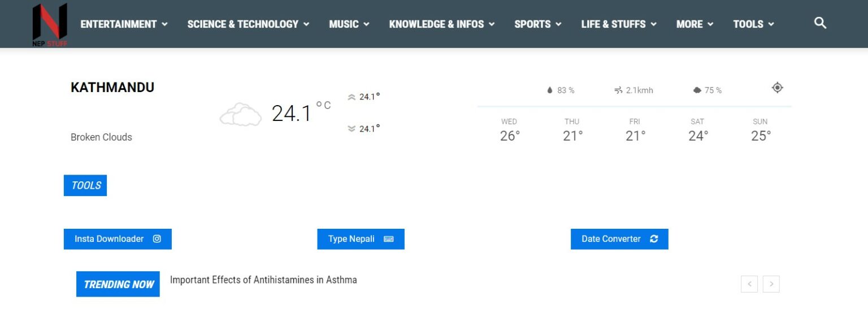Select Wednesday's 26 degree forecast

pyautogui.click(x=509, y=130)
